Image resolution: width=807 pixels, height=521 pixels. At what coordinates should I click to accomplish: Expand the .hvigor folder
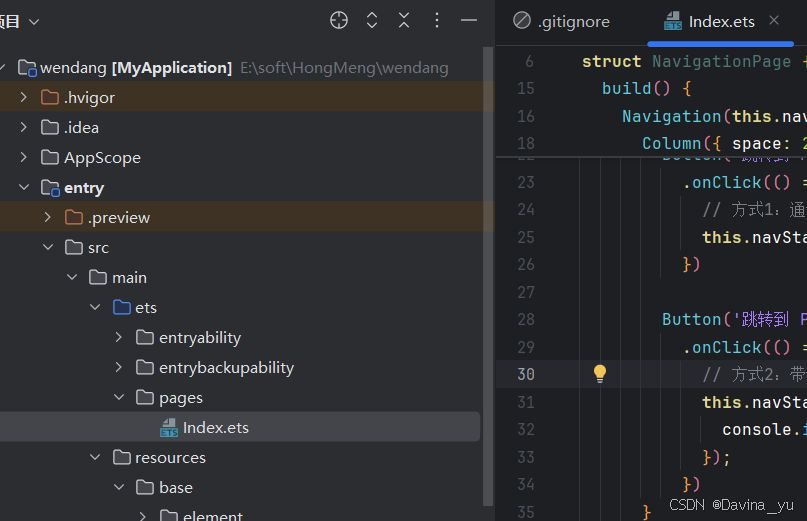pyautogui.click(x=24, y=97)
